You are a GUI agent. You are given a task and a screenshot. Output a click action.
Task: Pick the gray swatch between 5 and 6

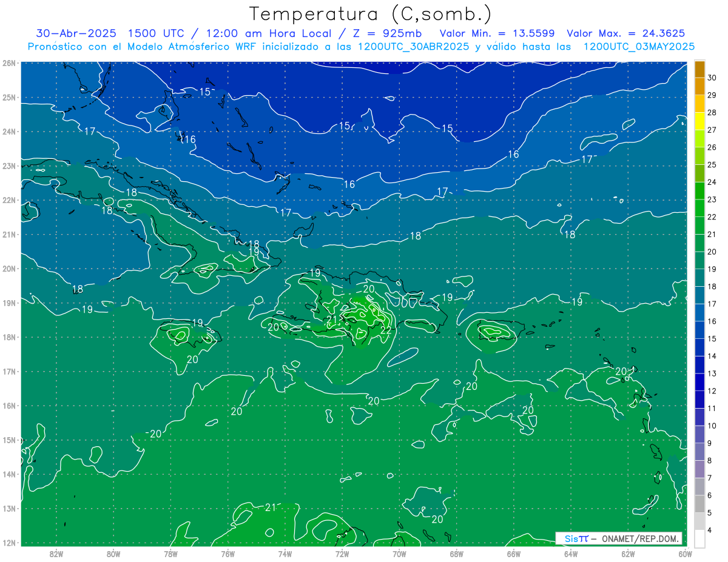(699, 504)
